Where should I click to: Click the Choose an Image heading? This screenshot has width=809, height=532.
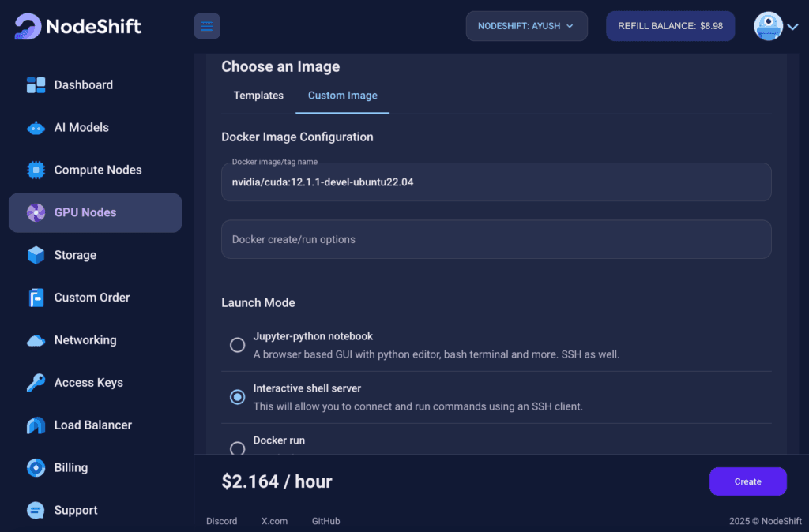point(280,66)
